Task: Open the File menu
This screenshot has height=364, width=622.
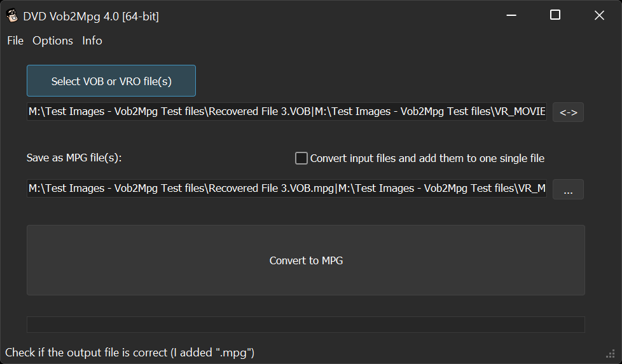Action: click(x=15, y=41)
